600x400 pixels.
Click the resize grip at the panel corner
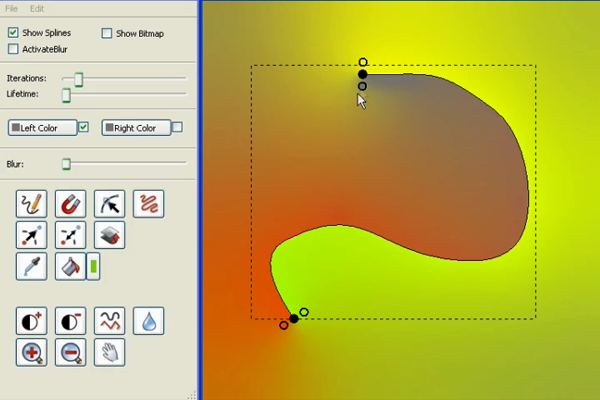tap(192, 395)
